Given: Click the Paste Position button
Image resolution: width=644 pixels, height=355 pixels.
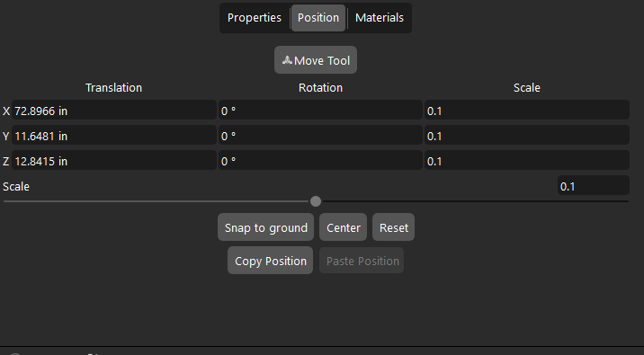Looking at the screenshot, I should [362, 261].
